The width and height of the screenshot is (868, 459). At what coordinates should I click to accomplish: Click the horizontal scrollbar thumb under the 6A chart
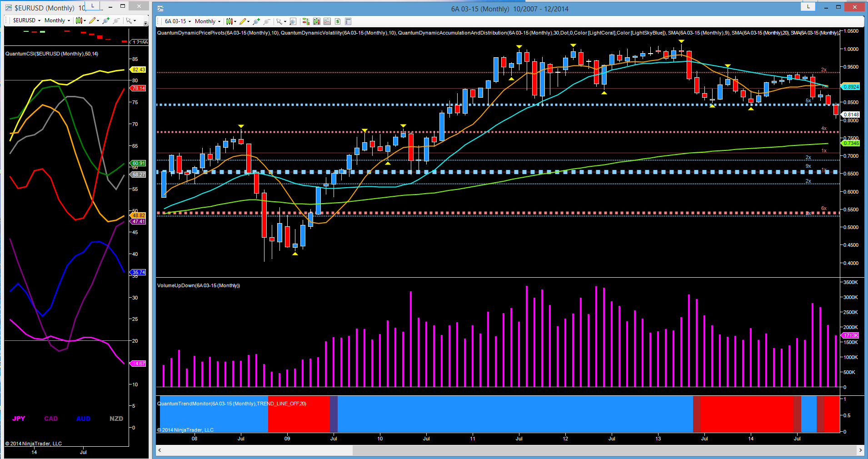pos(604,450)
